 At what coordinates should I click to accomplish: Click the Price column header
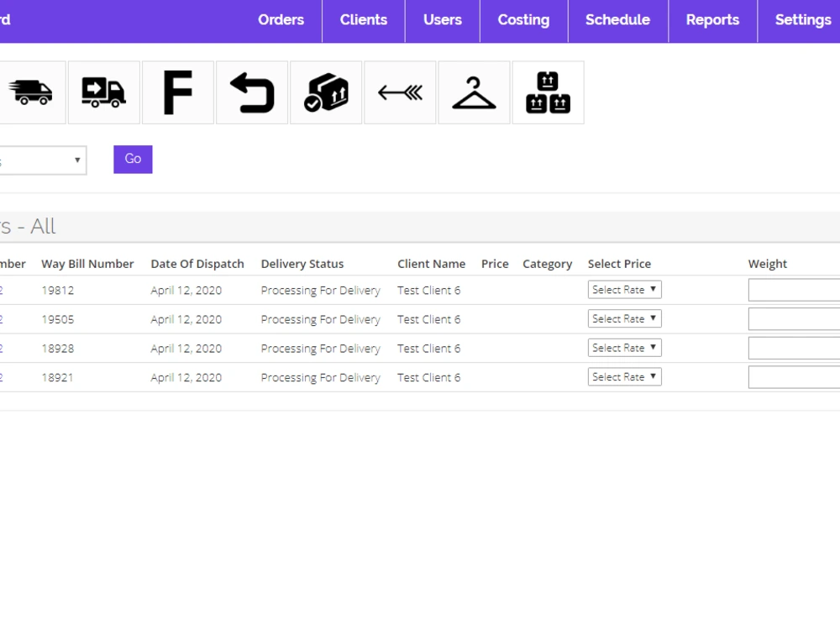click(495, 264)
